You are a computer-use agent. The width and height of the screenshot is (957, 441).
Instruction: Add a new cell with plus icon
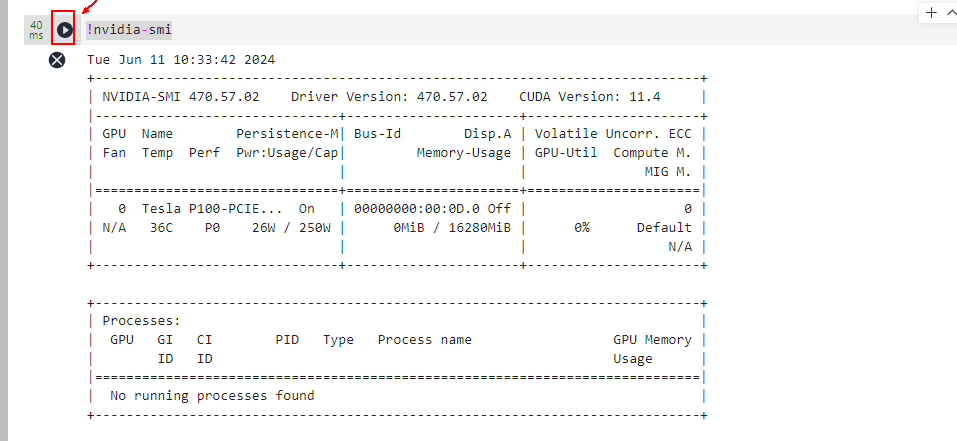pyautogui.click(x=932, y=13)
